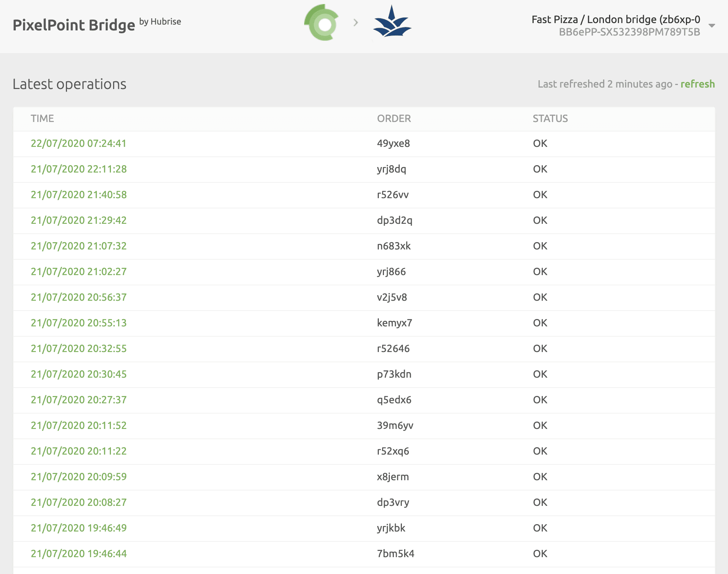
Task: Open operation 21/07/2020 20:08:27
Action: tap(79, 502)
